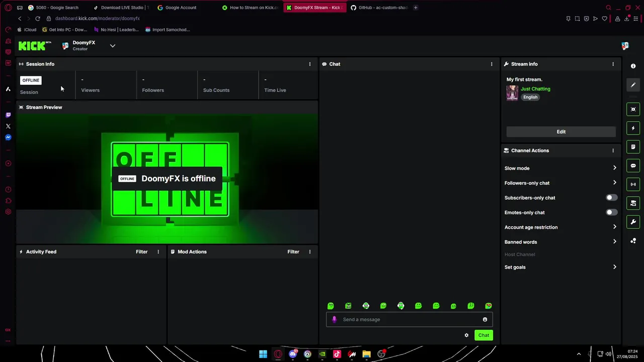Toggle the chat bubble widget icon
The width and height of the screenshot is (644, 362).
pos(633,165)
